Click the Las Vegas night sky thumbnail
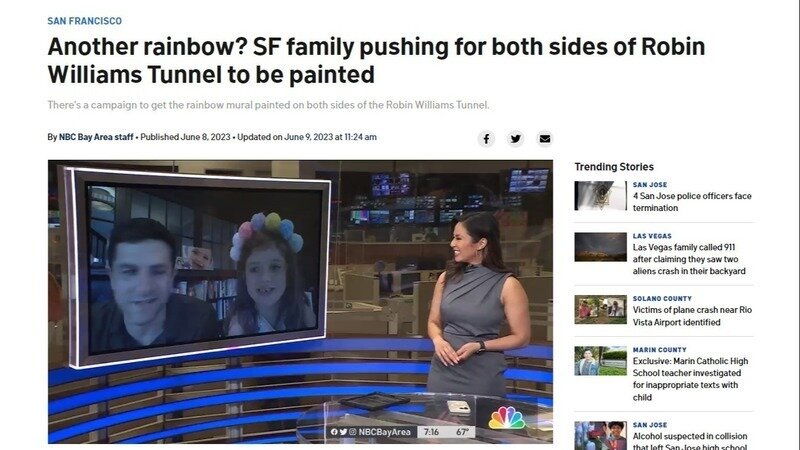 [601, 247]
